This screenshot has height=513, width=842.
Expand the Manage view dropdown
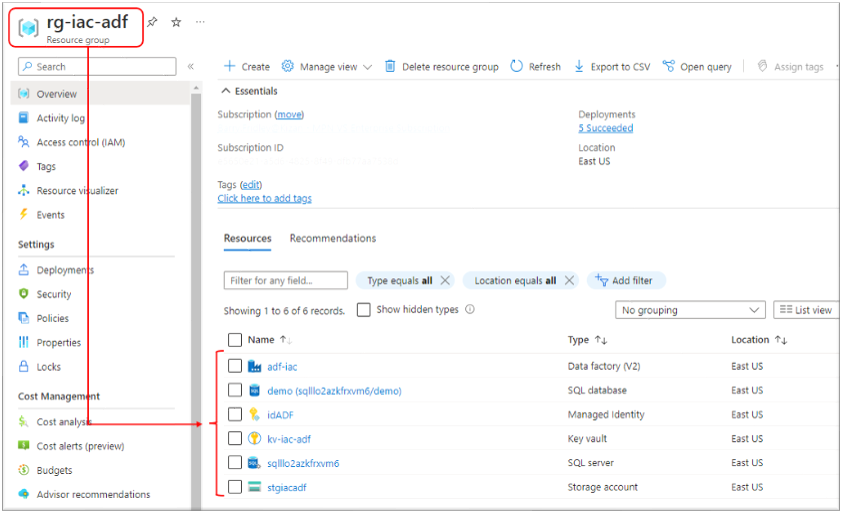click(326, 67)
